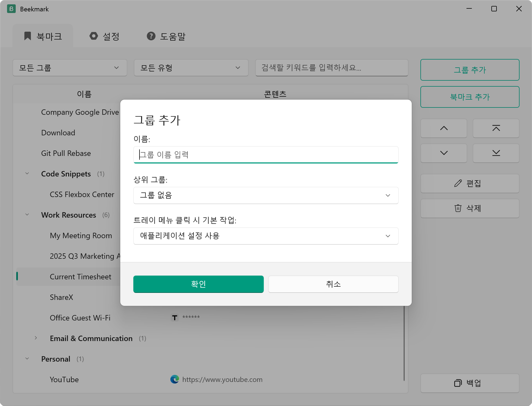
Task: Click the 북마크 추가 button
Action: click(470, 97)
